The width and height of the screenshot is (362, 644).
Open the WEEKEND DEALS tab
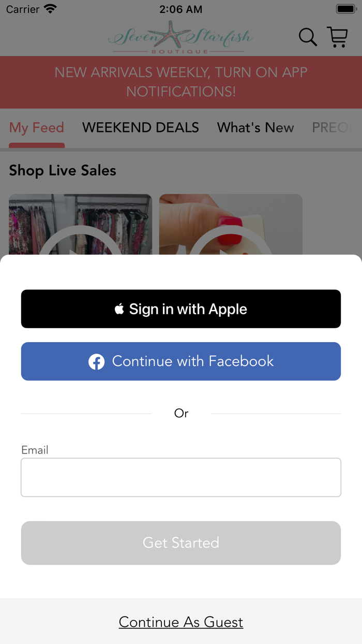point(141,128)
